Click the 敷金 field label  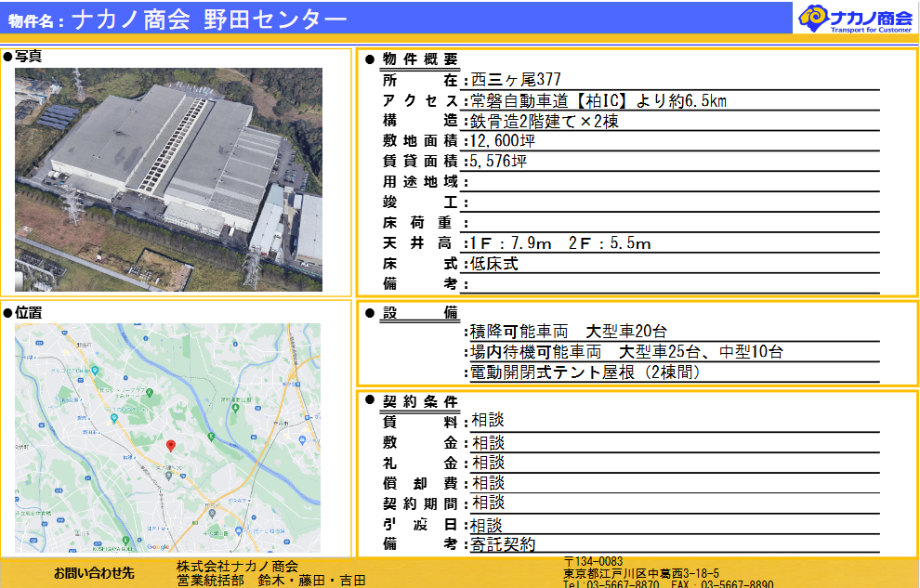(x=420, y=442)
